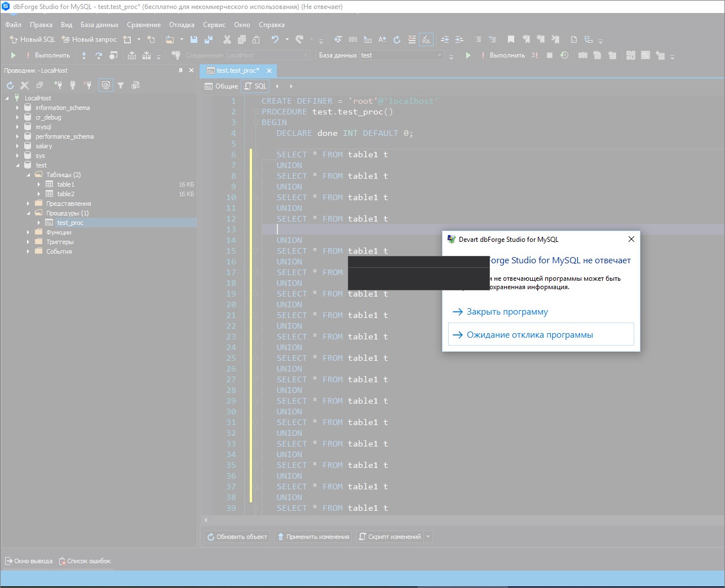This screenshot has height=588, width=725.
Task: Choose Ожидание отклика программы option
Action: pos(541,334)
